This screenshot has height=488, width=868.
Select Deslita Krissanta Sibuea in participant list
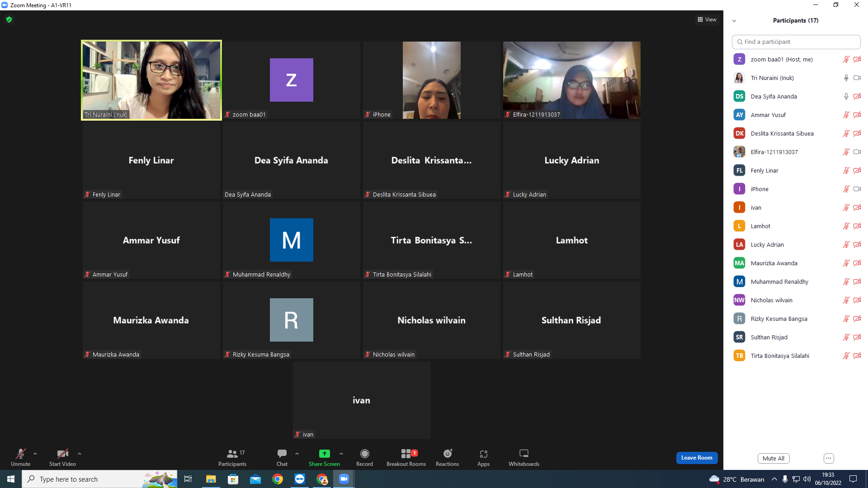(796, 133)
